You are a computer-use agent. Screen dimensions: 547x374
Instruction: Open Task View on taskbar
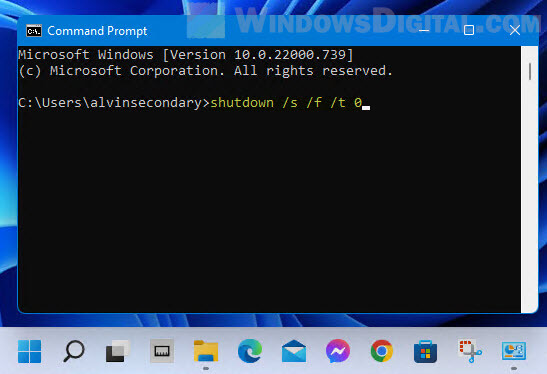tap(118, 351)
